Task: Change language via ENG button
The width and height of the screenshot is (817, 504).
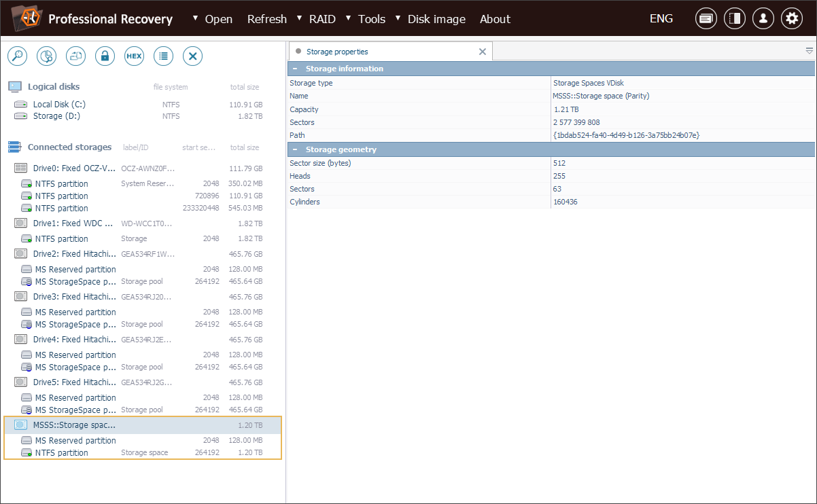Action: pyautogui.click(x=661, y=18)
